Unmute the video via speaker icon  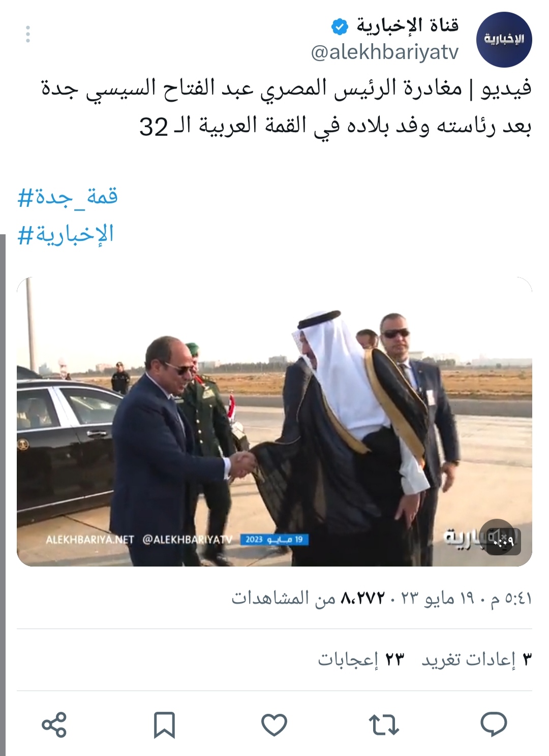(x=500, y=538)
